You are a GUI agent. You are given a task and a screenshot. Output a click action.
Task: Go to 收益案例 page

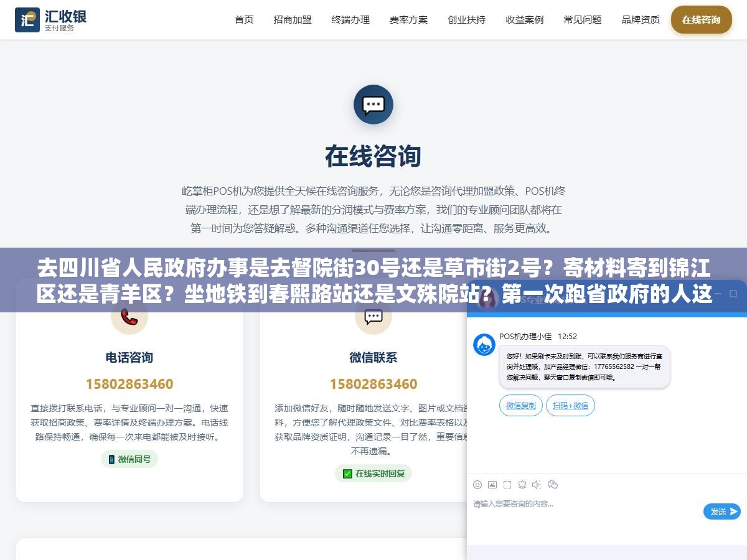(525, 20)
